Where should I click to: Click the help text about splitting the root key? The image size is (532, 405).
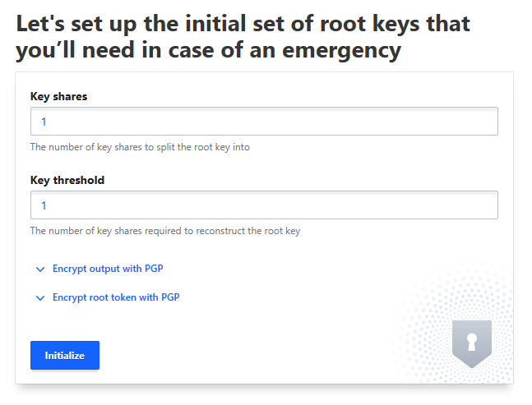140,148
